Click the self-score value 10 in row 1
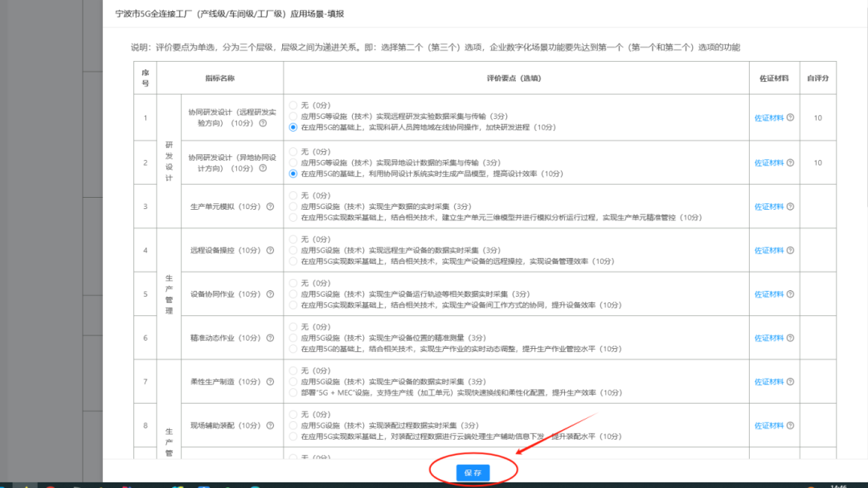The width and height of the screenshot is (868, 488). [817, 117]
